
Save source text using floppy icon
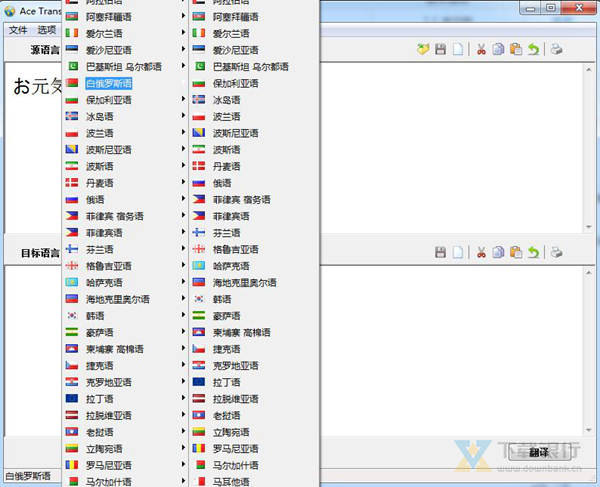coord(440,49)
